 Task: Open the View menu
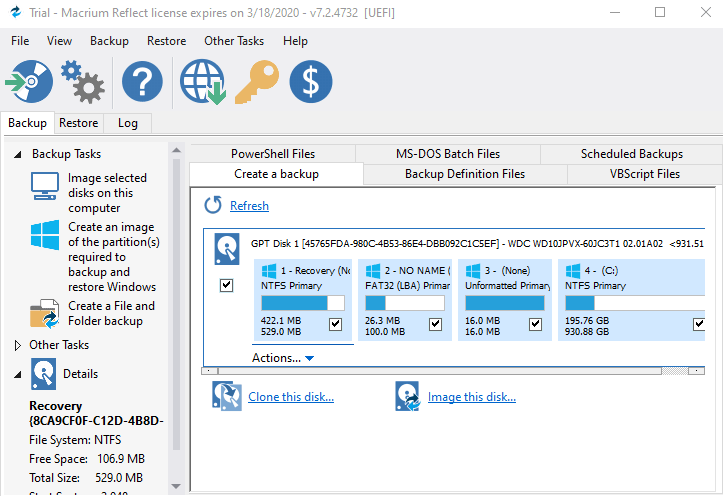pyautogui.click(x=59, y=41)
